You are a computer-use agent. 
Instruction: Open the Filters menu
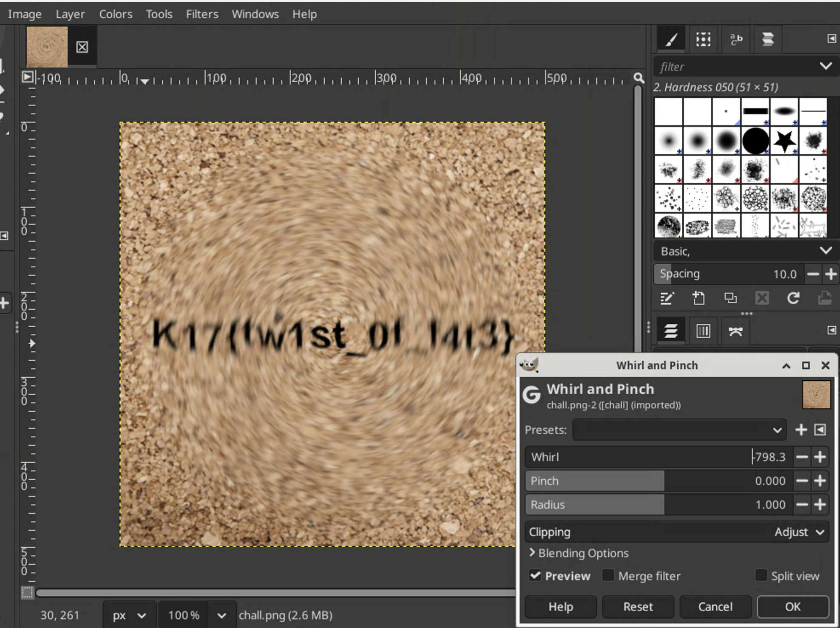[202, 14]
